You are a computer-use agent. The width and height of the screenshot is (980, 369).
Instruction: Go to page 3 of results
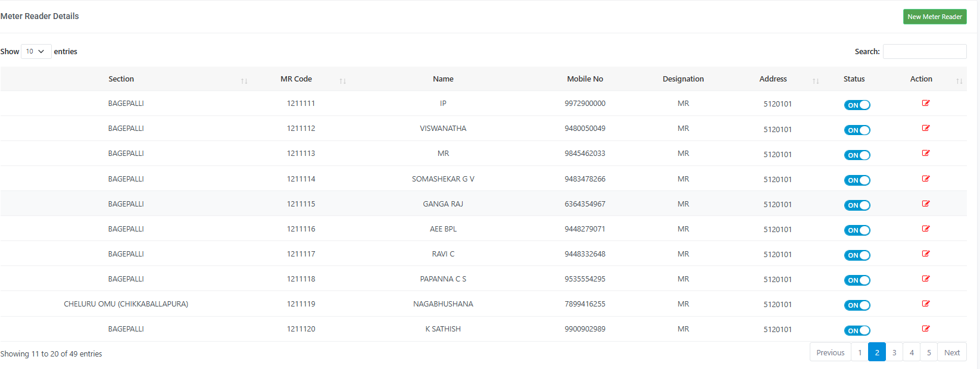[894, 352]
